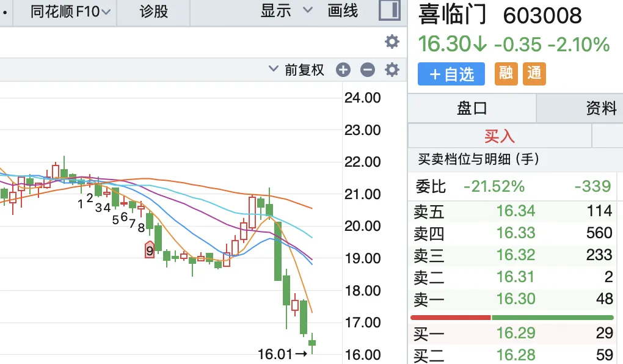Click the red 买入 buy button

[x=500, y=135]
